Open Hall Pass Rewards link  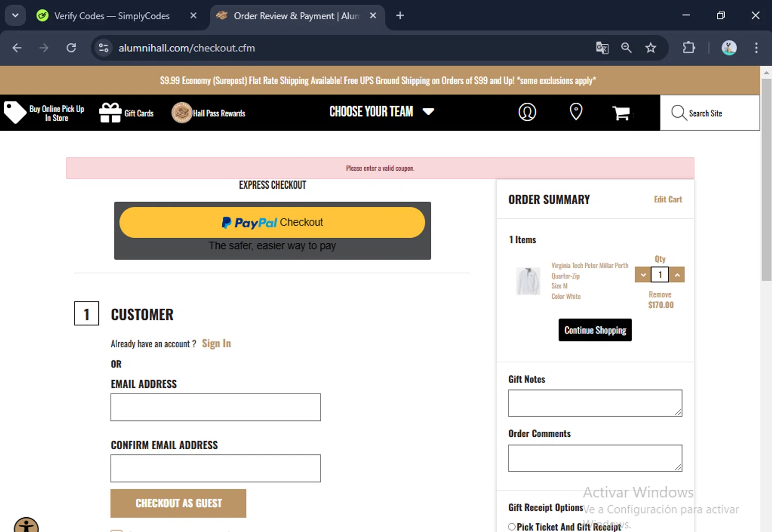coord(219,113)
